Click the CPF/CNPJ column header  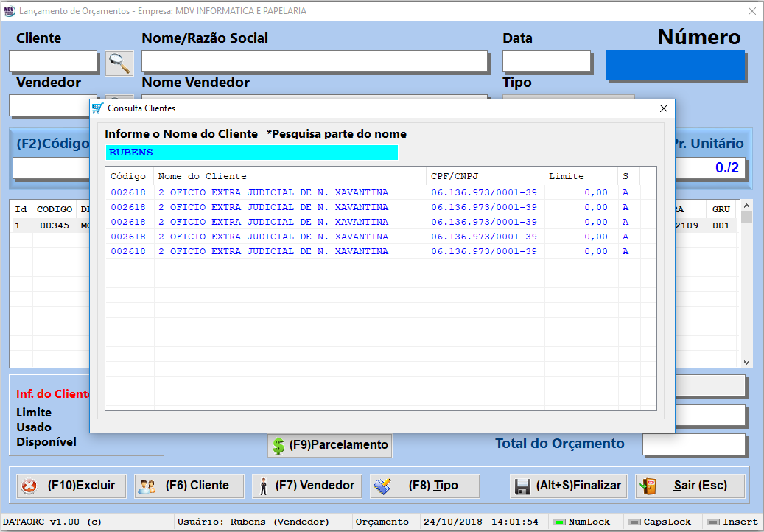(x=485, y=176)
